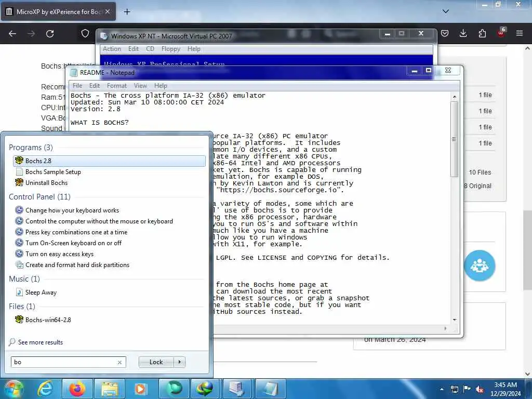Open Windows Media Player taskbar icon
Viewport: 532px width, 399px height.
click(141, 389)
